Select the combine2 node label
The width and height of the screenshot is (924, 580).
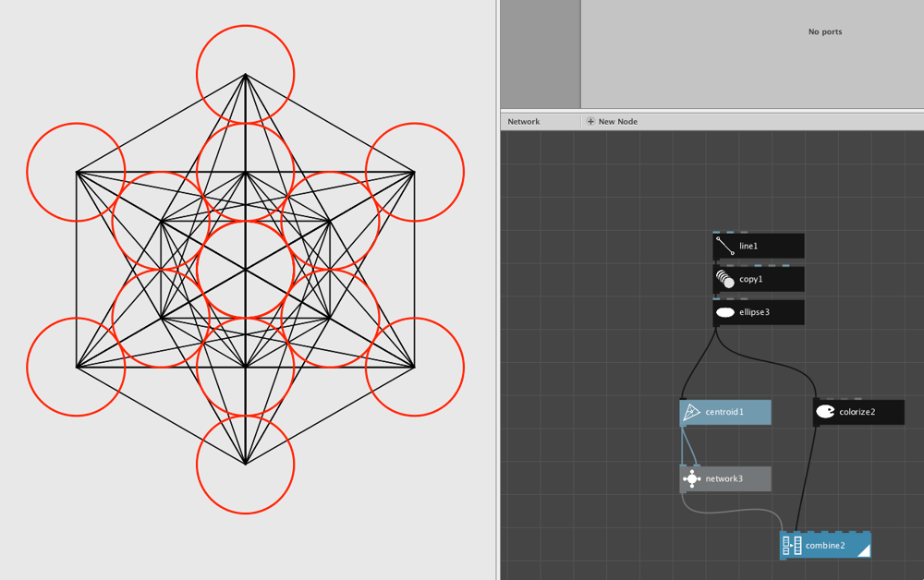tap(825, 546)
